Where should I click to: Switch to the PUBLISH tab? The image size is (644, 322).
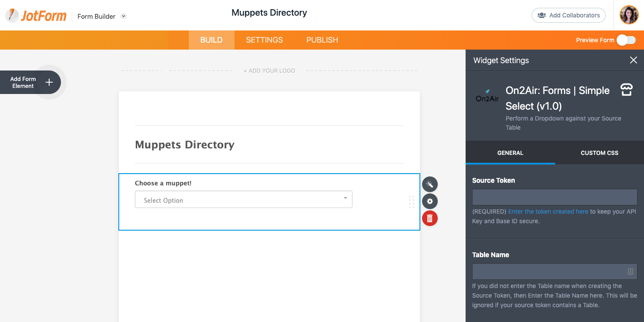(322, 40)
